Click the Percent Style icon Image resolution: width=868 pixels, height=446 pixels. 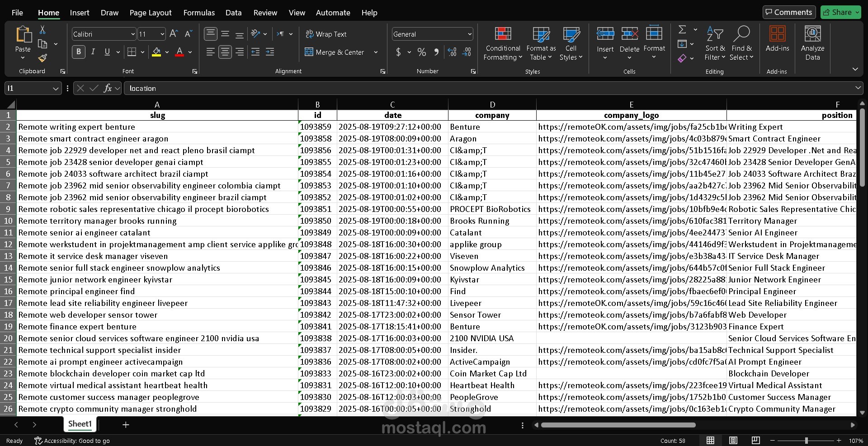click(x=422, y=52)
